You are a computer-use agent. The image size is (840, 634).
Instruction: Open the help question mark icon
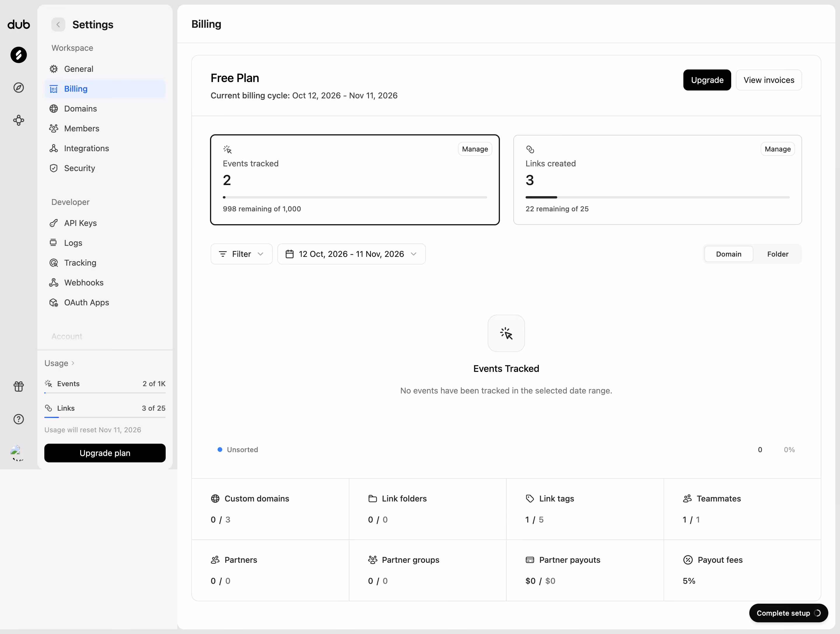(19, 419)
